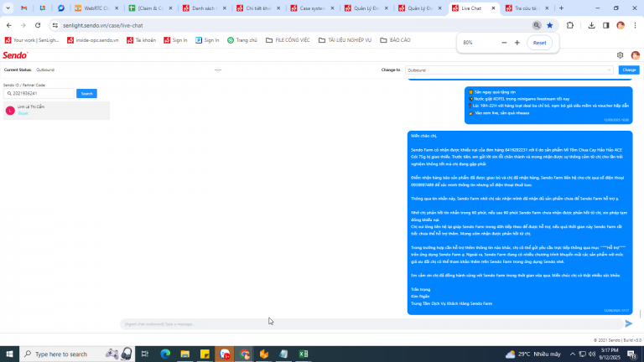The width and height of the screenshot is (644, 362).
Task: Open the browser downloads icon
Action: point(591,25)
